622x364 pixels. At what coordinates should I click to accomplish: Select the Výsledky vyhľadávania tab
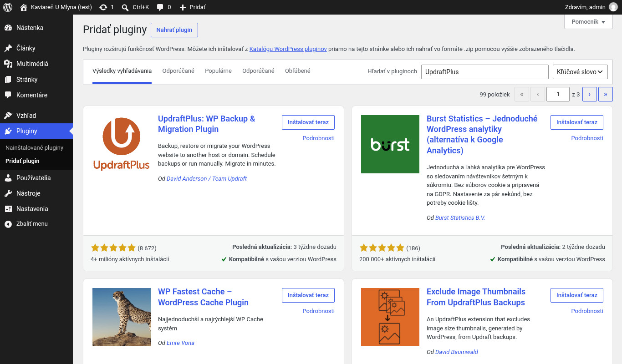tap(122, 71)
